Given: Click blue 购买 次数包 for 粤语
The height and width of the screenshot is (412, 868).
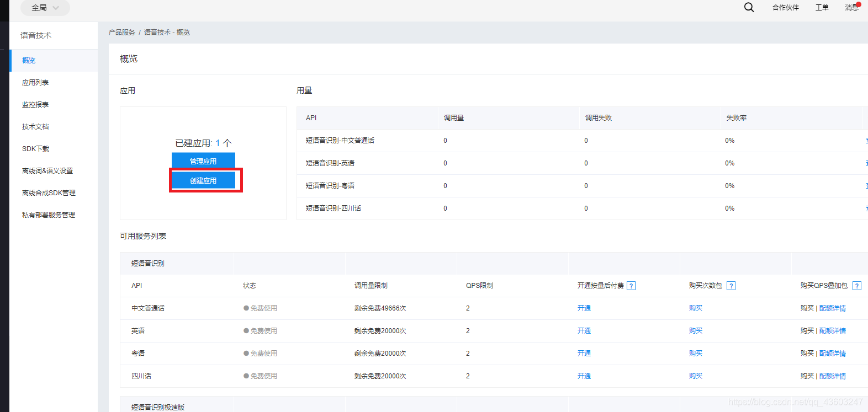Looking at the screenshot, I should 696,354.
